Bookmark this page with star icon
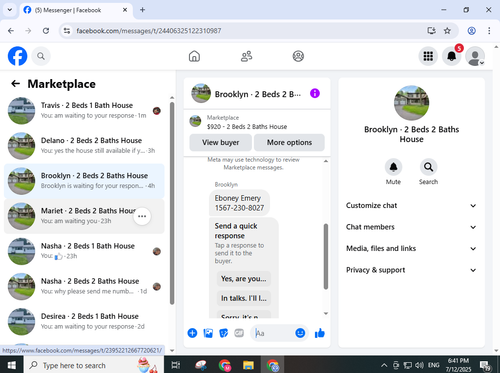Screen dimensions: 500x373 [447, 31]
